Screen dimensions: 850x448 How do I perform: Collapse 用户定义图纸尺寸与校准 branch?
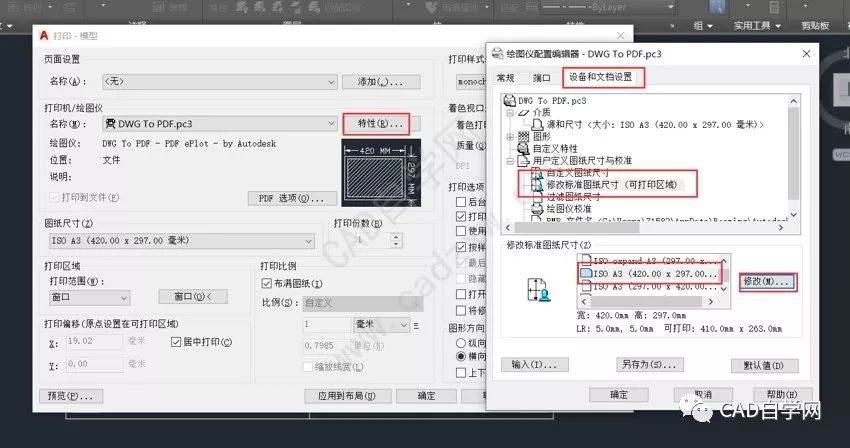pyautogui.click(x=510, y=161)
